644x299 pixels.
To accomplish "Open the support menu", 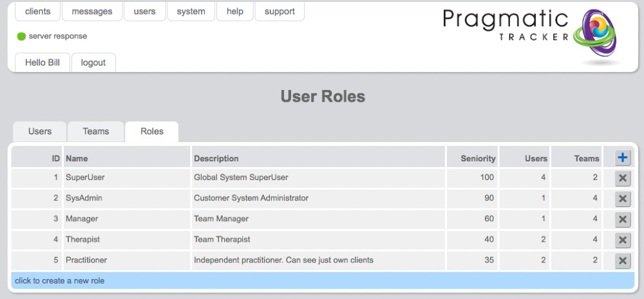I will click(279, 12).
